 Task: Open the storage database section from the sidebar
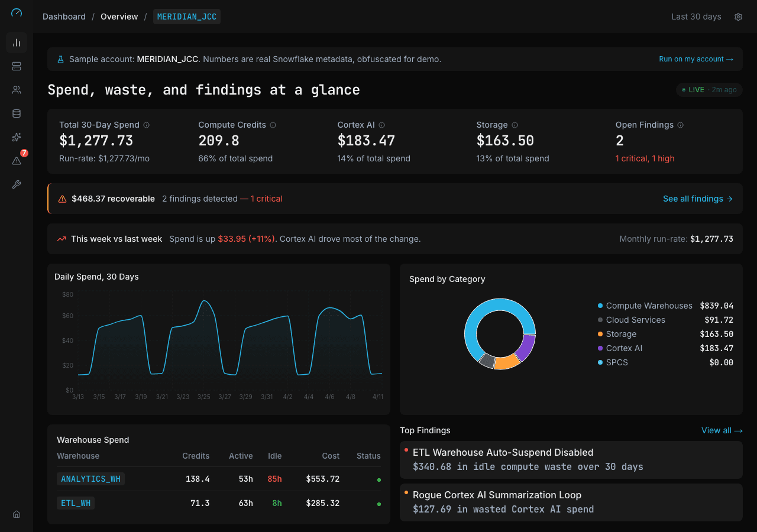coord(16,113)
